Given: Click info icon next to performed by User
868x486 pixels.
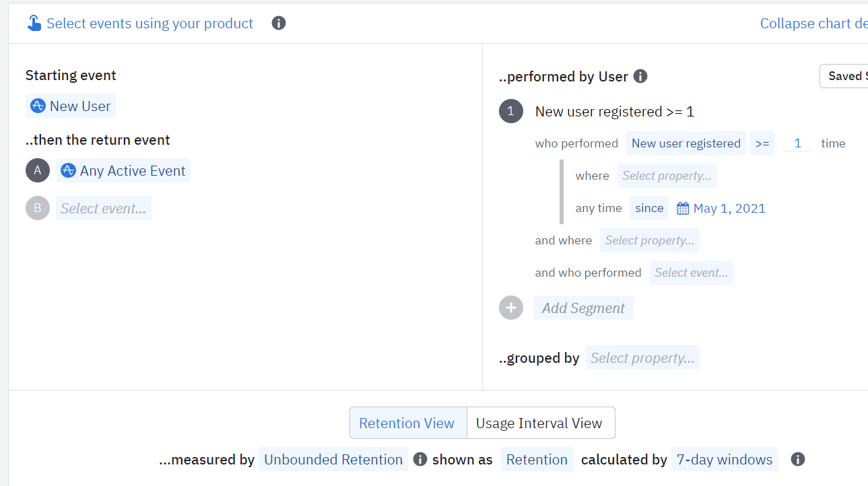Looking at the screenshot, I should [x=640, y=76].
